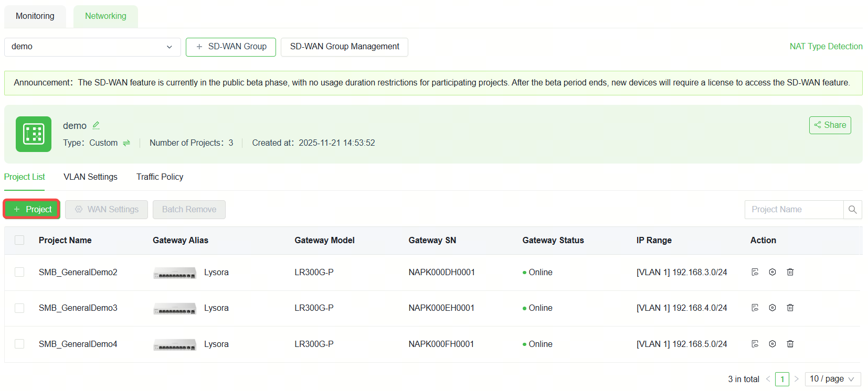Edit the demo group name pencil icon
Viewport: 868px width, 391px height.
pyautogui.click(x=96, y=126)
